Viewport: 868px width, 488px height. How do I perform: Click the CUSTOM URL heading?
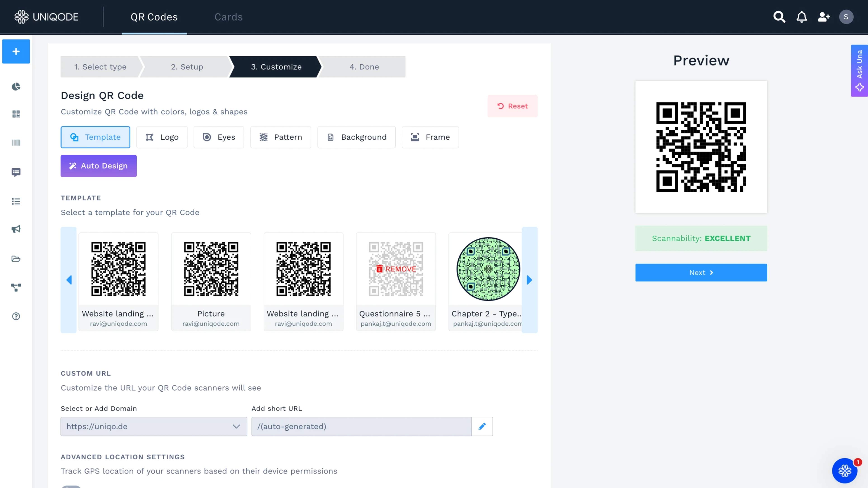[x=86, y=373]
